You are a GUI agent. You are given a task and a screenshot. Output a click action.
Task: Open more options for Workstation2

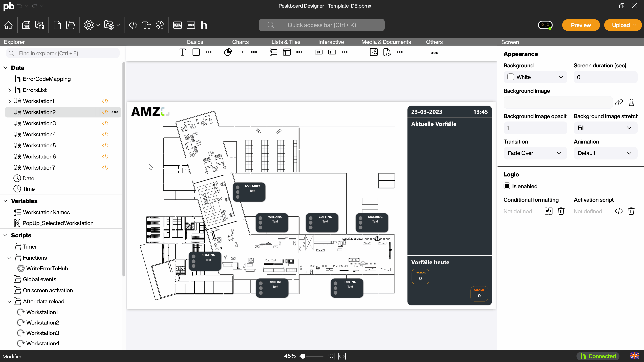click(x=115, y=112)
